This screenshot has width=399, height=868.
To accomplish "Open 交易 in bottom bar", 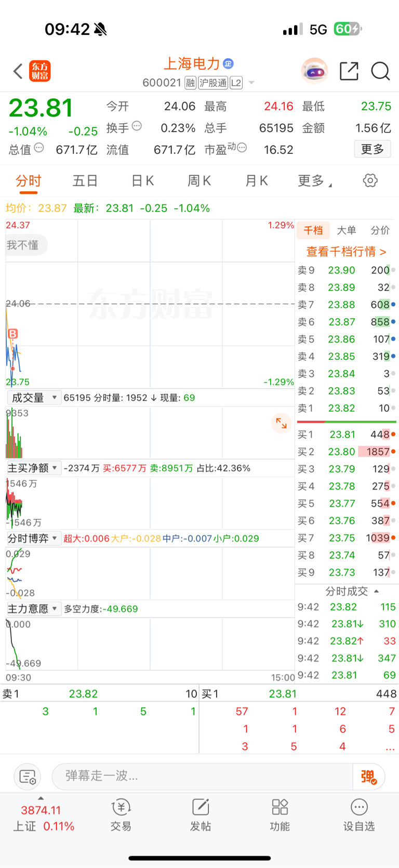I will point(121,815).
